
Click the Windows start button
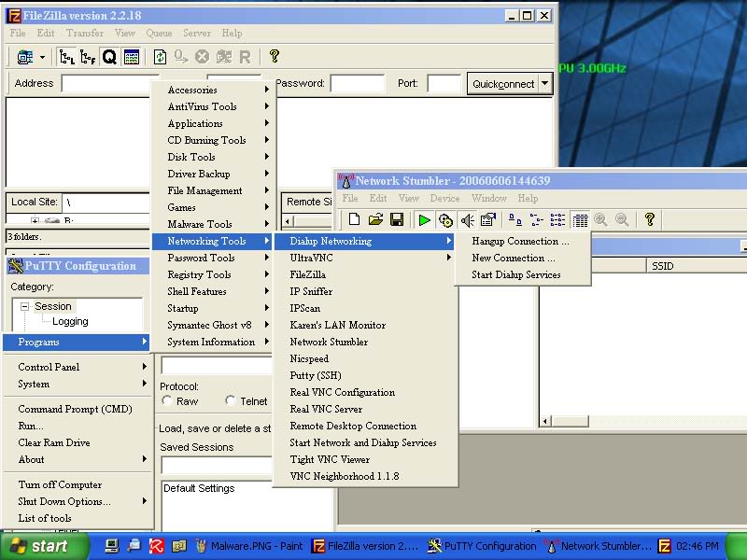(43, 547)
